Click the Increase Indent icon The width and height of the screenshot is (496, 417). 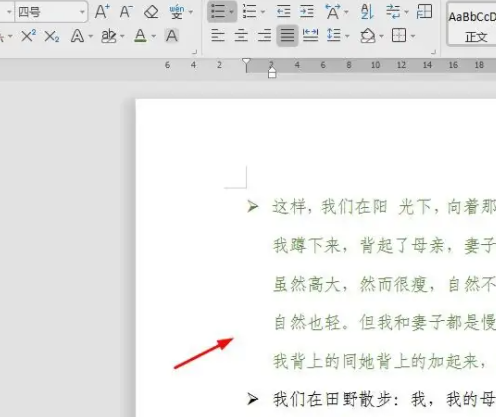(x=306, y=12)
